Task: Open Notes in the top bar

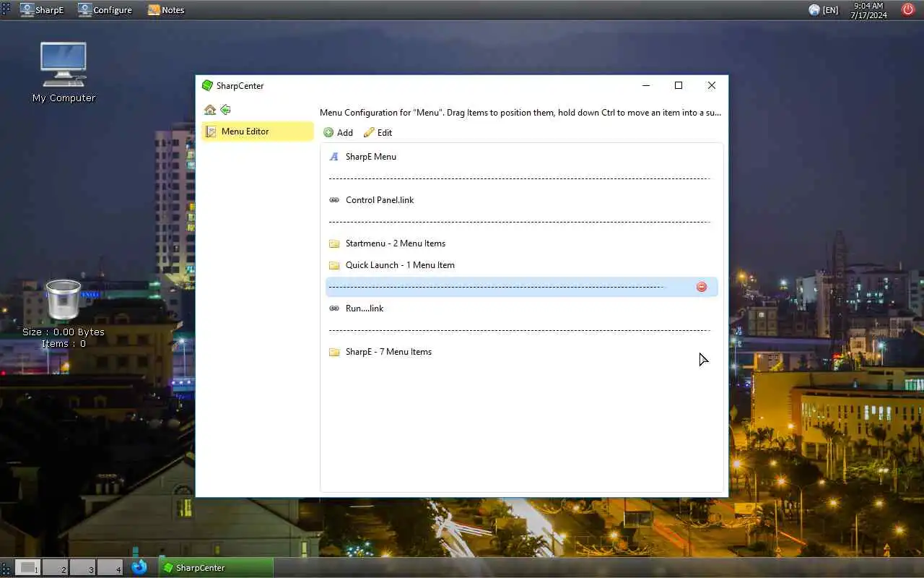Action: [x=166, y=10]
